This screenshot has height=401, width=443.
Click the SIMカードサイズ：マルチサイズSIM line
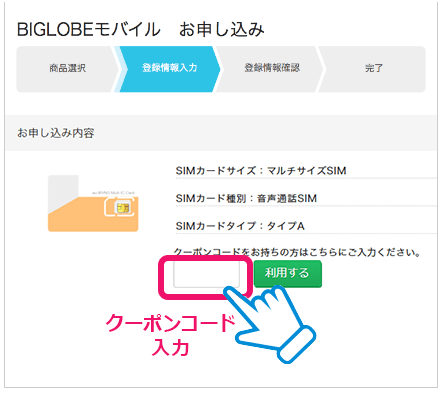pyautogui.click(x=261, y=171)
